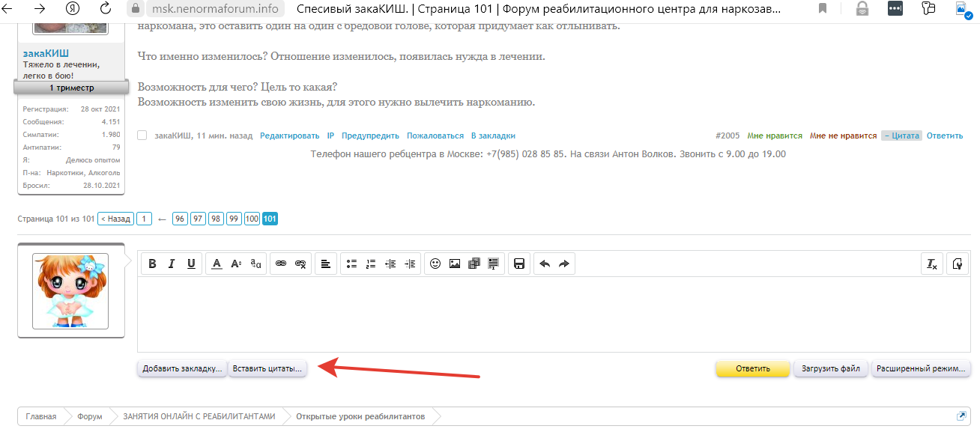Switch the editor to BB-code mode
The height and width of the screenshot is (429, 980).
(x=957, y=264)
